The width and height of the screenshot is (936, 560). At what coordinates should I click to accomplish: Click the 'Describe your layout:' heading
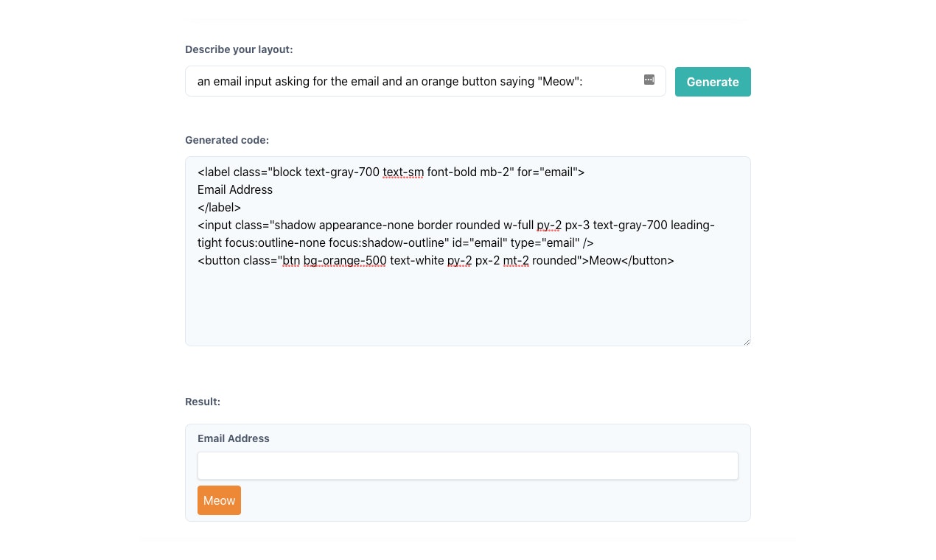(239, 49)
